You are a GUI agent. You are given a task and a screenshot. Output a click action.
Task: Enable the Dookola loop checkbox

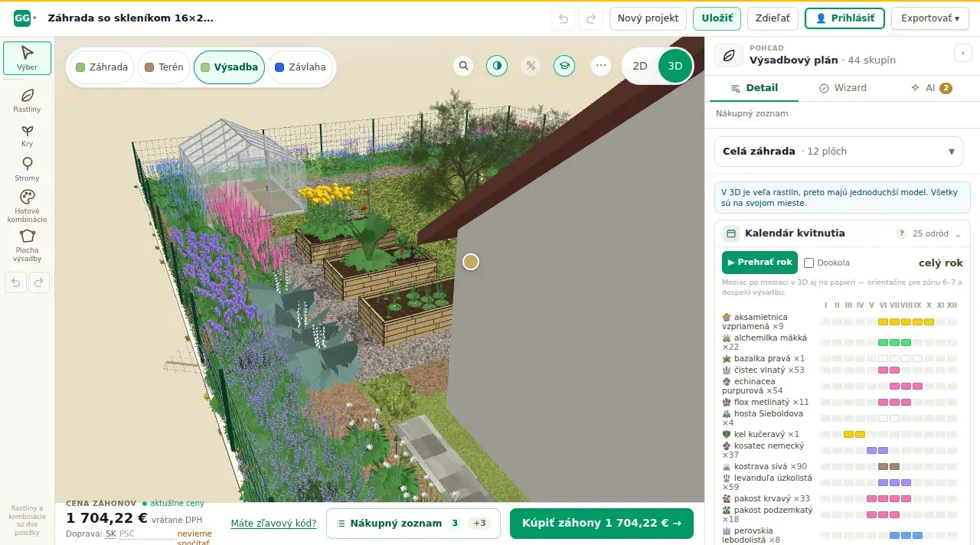pyautogui.click(x=808, y=263)
